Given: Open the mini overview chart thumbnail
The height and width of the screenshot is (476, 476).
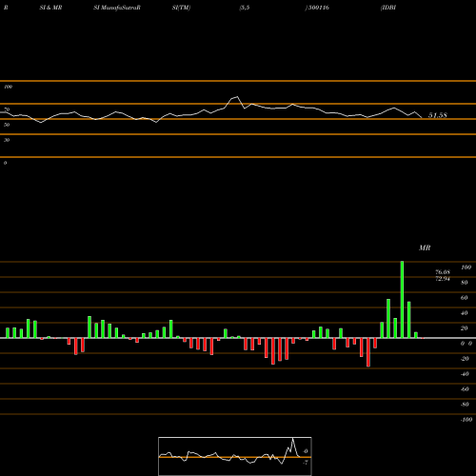Looking at the screenshot, I should tap(235, 456).
